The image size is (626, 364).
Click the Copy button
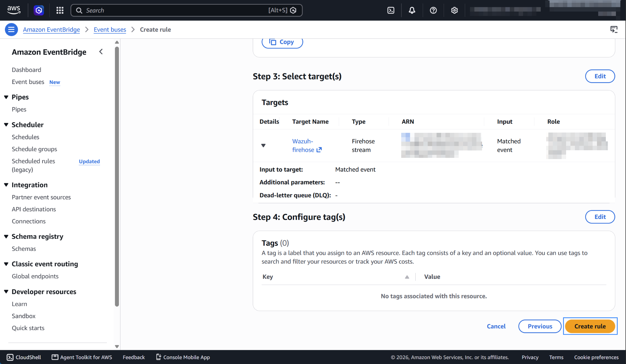coord(282,42)
